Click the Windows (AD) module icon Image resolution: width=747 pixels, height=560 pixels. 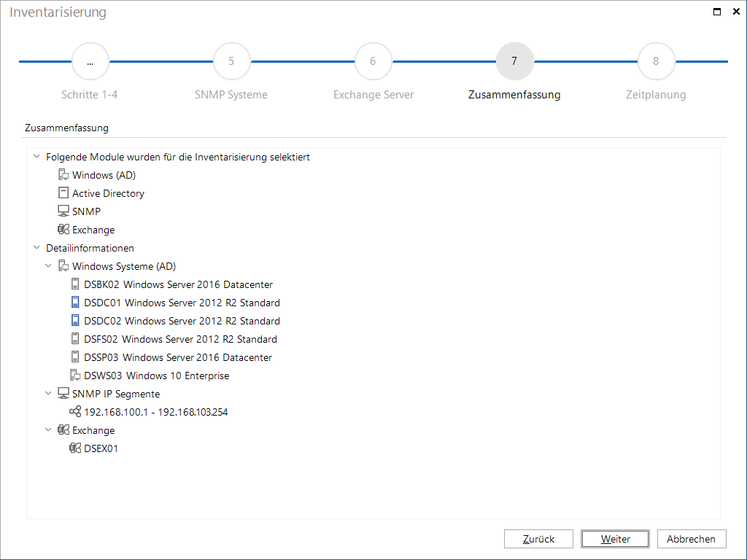(x=63, y=175)
